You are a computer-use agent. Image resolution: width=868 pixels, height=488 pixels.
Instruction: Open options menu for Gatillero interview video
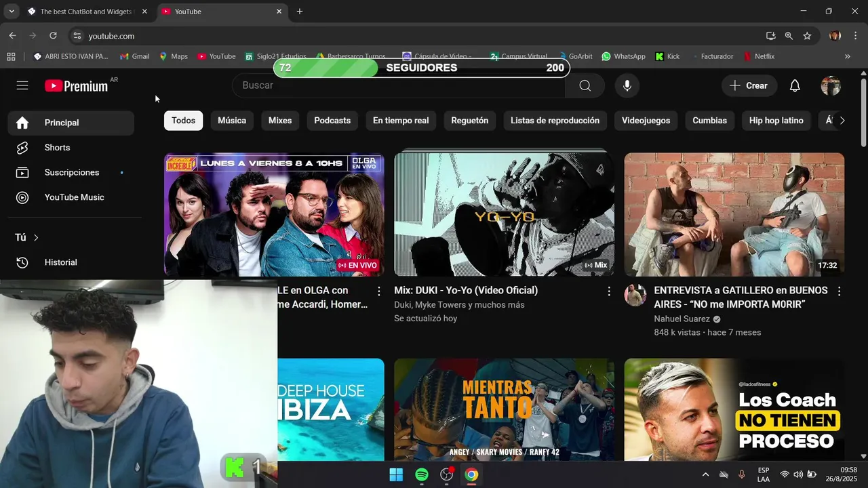click(839, 291)
